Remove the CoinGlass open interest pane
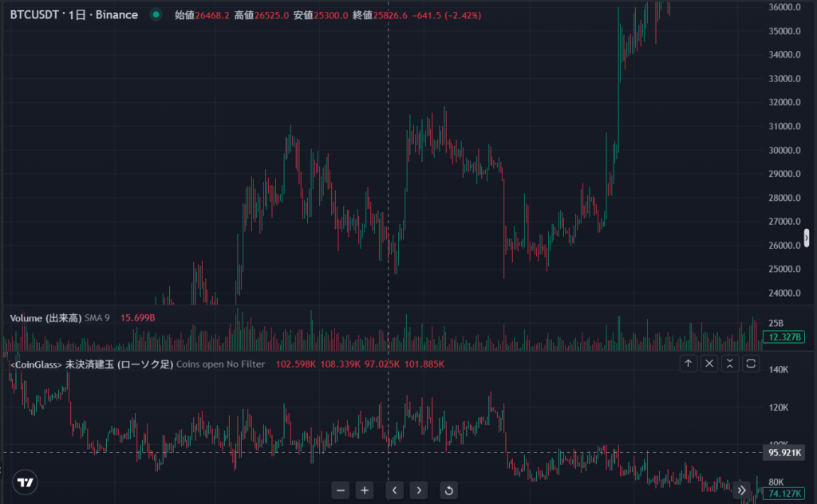Viewport: 817px width, 504px height. [x=709, y=364]
